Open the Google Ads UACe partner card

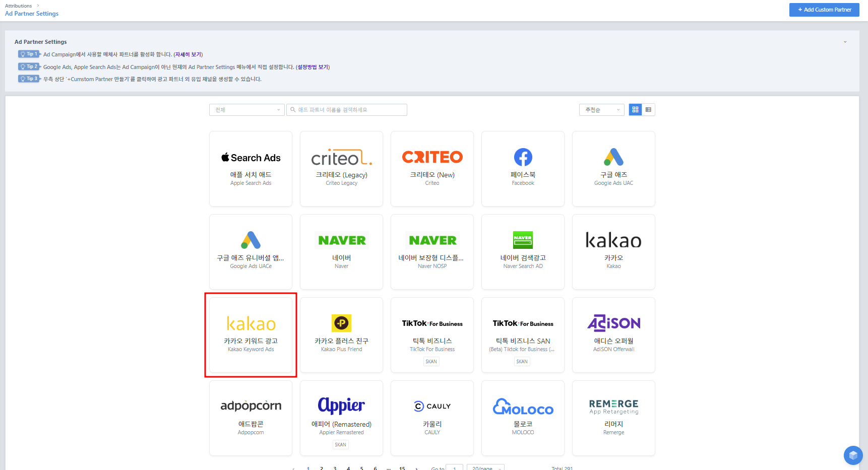pos(251,252)
